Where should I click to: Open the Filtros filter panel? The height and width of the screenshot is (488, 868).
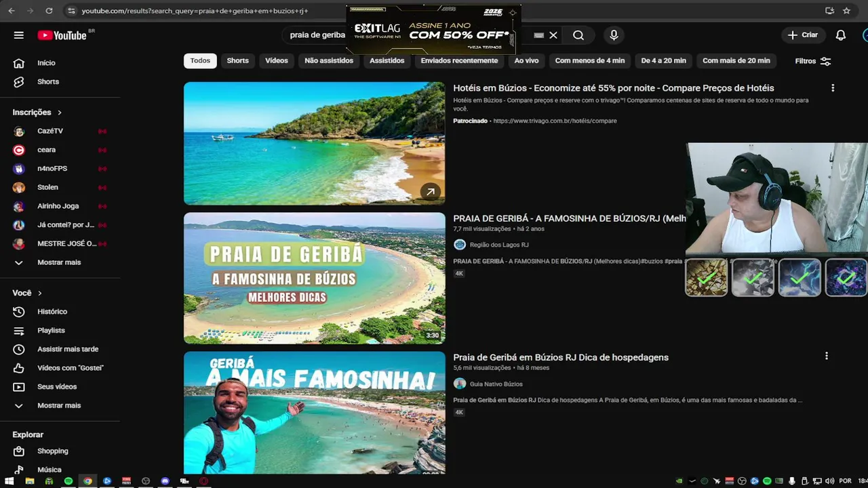(x=813, y=61)
